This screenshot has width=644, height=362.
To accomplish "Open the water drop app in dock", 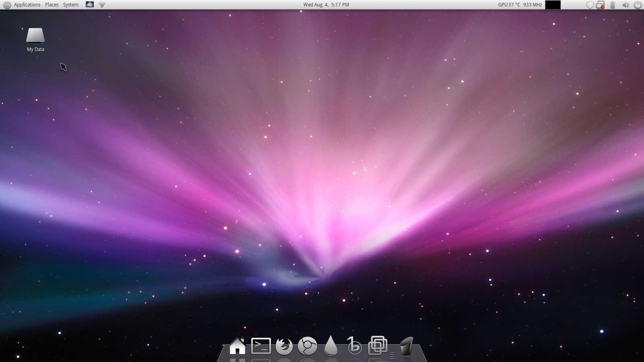I will 330,346.
